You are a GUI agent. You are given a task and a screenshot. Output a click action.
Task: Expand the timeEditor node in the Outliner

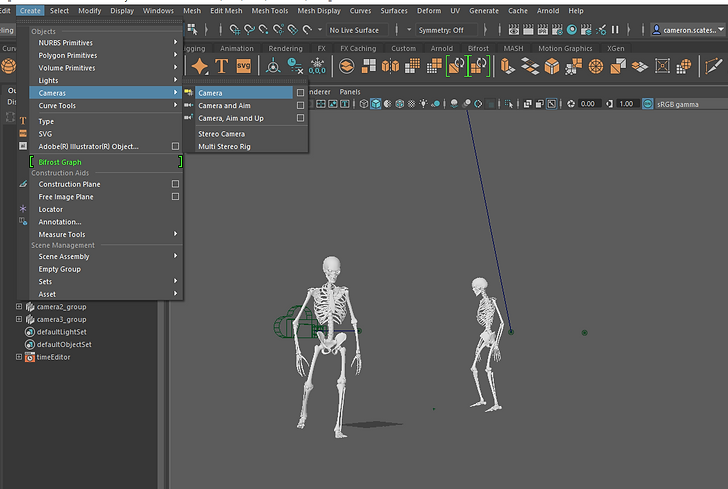(19, 357)
